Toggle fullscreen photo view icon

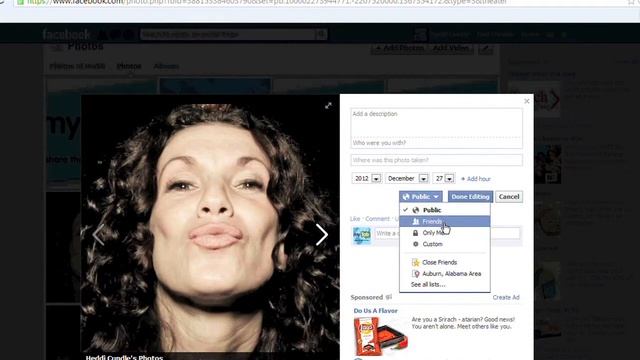coord(328,106)
